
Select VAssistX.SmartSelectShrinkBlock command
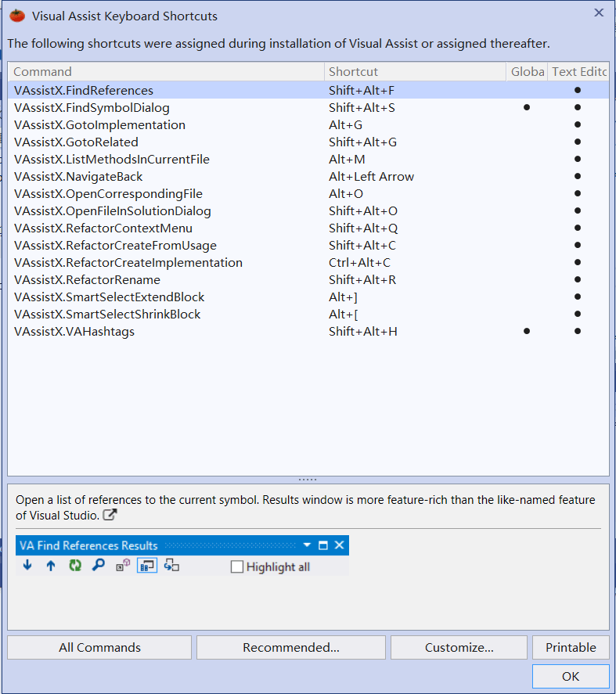(107, 315)
